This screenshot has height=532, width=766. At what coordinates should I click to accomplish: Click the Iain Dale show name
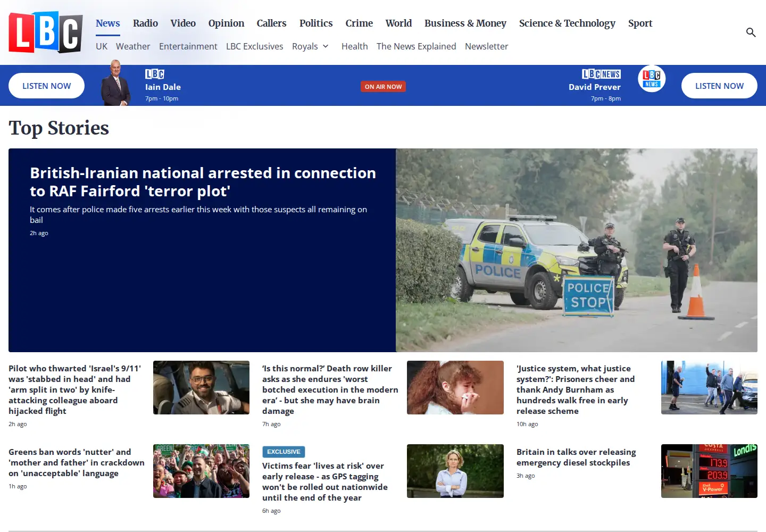[x=163, y=87]
